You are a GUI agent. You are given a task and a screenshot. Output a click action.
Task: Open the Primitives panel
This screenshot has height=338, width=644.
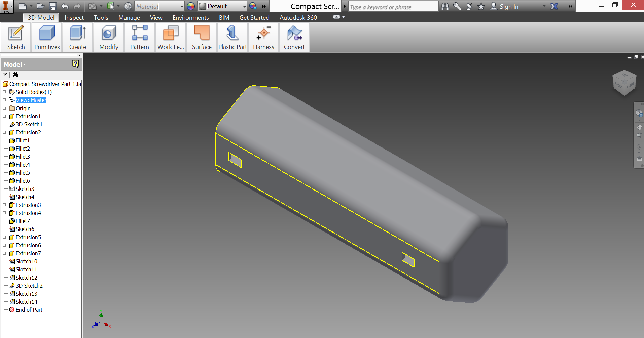pos(47,37)
